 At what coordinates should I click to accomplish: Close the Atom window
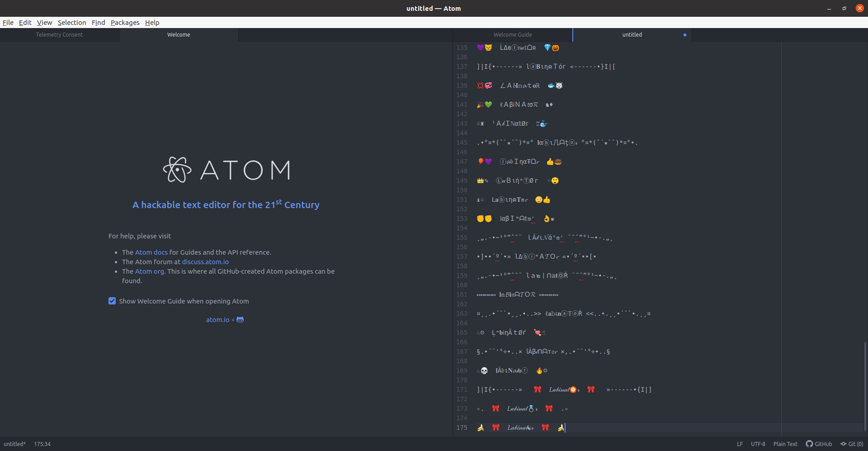(859, 8)
